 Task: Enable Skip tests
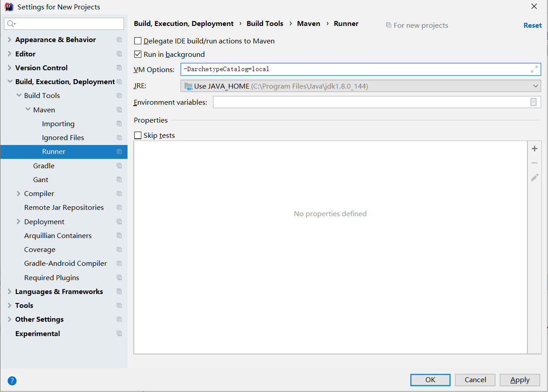(137, 135)
